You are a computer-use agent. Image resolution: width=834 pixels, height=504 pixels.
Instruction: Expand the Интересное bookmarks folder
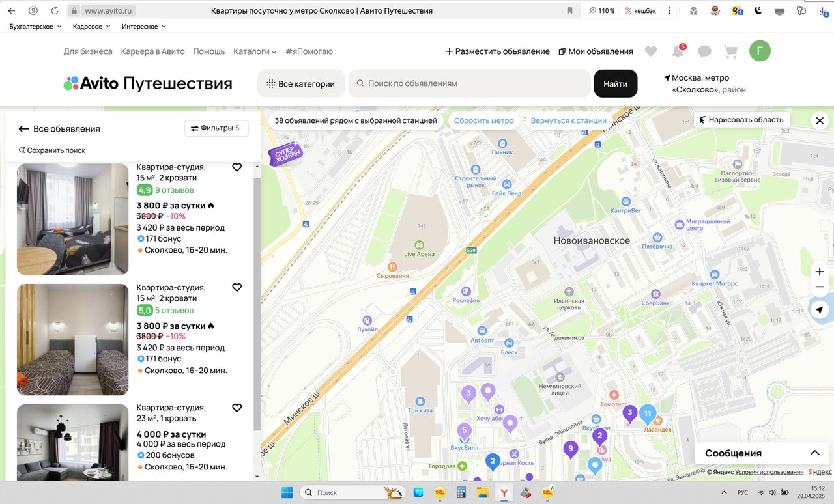(144, 27)
